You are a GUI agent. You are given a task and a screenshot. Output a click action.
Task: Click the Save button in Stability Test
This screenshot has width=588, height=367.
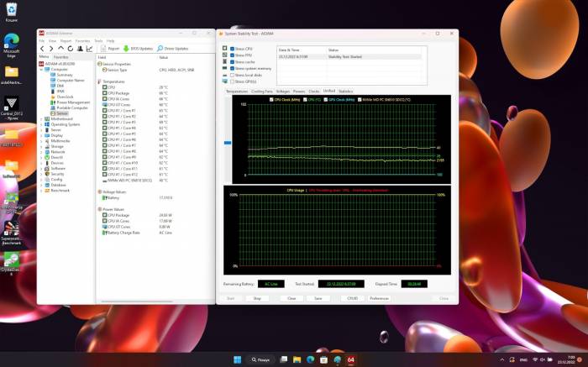coord(318,298)
